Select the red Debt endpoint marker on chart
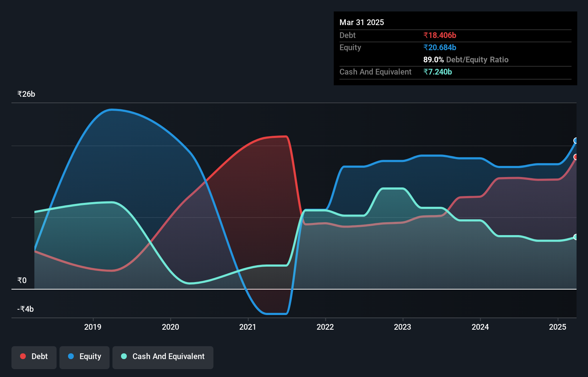Screen dimensions: 588x377 pos(575,157)
